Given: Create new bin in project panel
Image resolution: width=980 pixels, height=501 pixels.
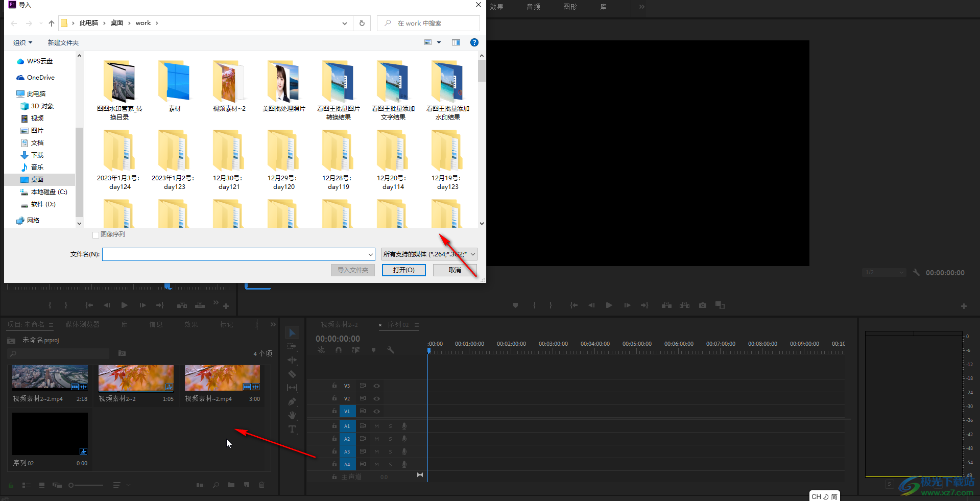Looking at the screenshot, I should [x=231, y=485].
